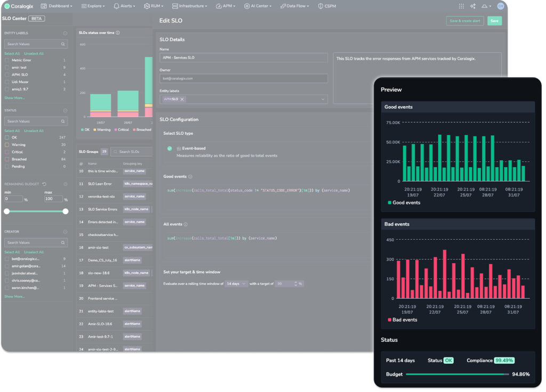Click the CSPM shield item in the top bar
This screenshot has width=546, height=392.
(x=327, y=6)
